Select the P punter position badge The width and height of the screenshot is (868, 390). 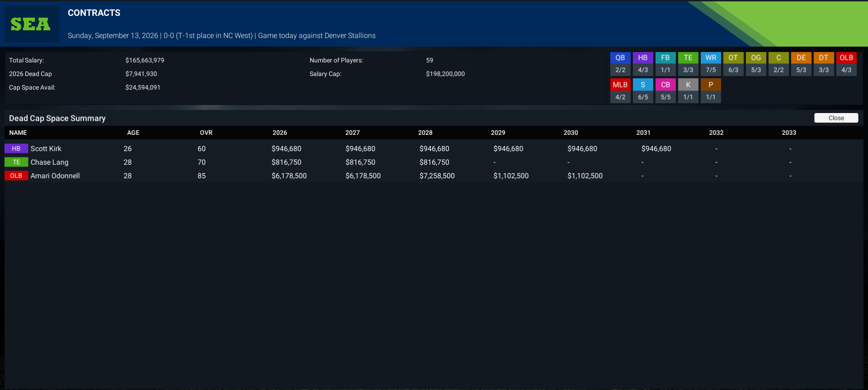(711, 85)
